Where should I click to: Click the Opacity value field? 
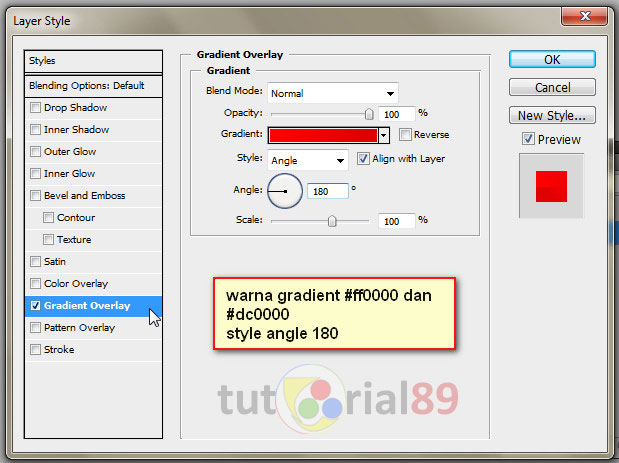click(x=397, y=114)
